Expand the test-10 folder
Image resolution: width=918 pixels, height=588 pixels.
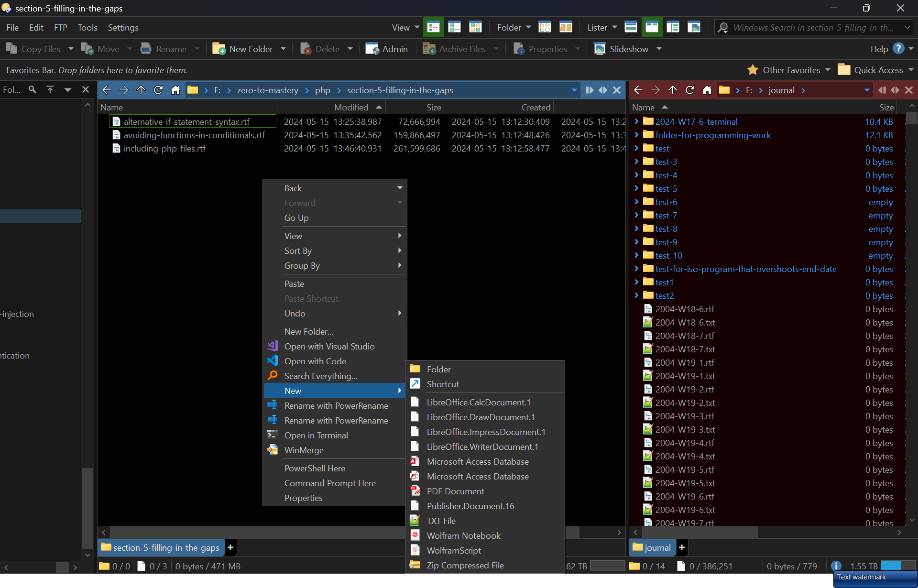point(636,255)
